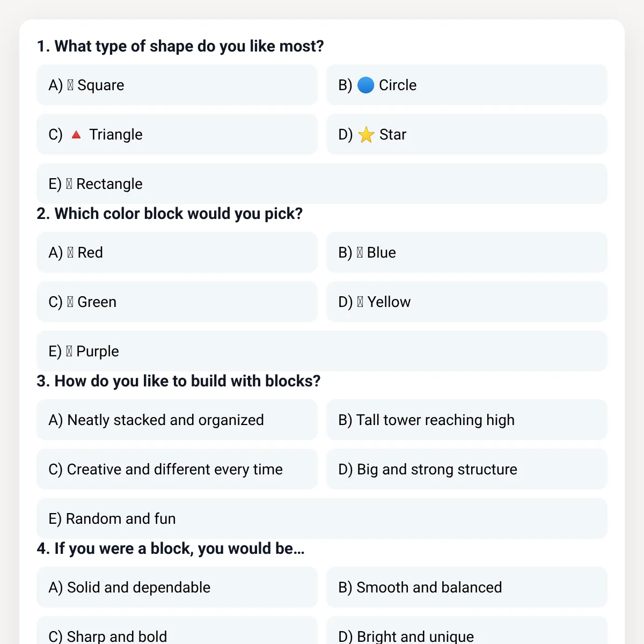The height and width of the screenshot is (644, 644).
Task: Choose Big and strong structure
Action: pyautogui.click(x=467, y=469)
